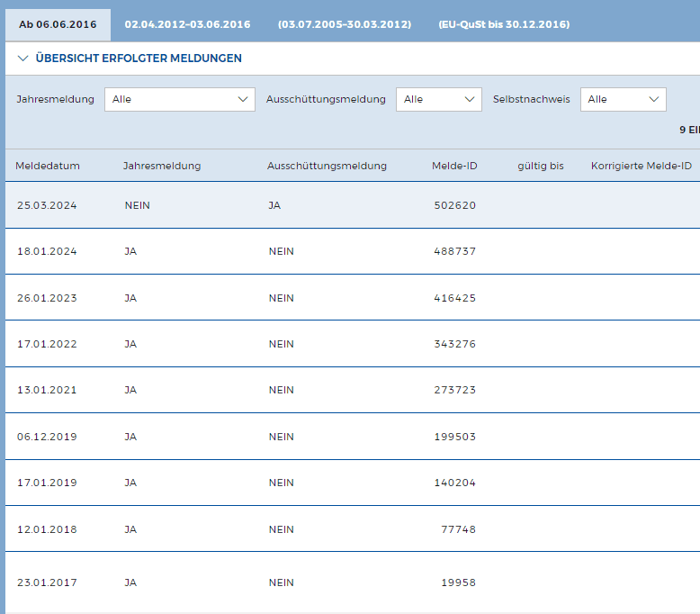This screenshot has height=614, width=700.
Task: Click the Korrigierte Melde-ID column header
Action: (641, 166)
